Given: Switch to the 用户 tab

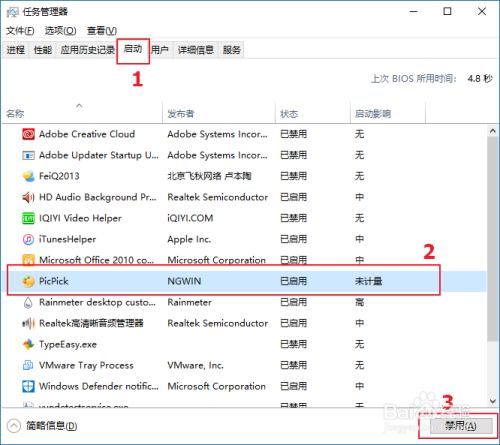Looking at the screenshot, I should pyautogui.click(x=160, y=50).
